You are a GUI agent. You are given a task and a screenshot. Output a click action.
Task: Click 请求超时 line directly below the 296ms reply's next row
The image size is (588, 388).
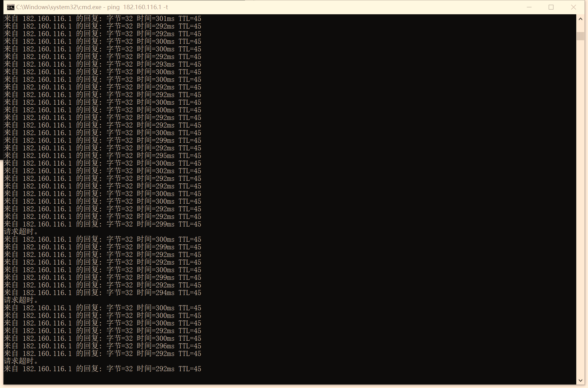pos(21,361)
